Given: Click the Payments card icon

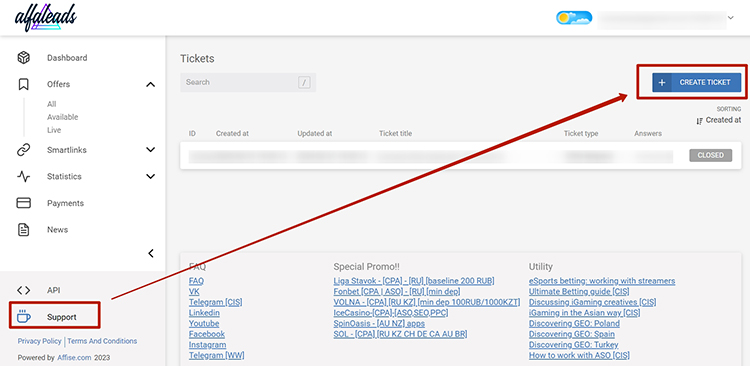Looking at the screenshot, I should 23,203.
